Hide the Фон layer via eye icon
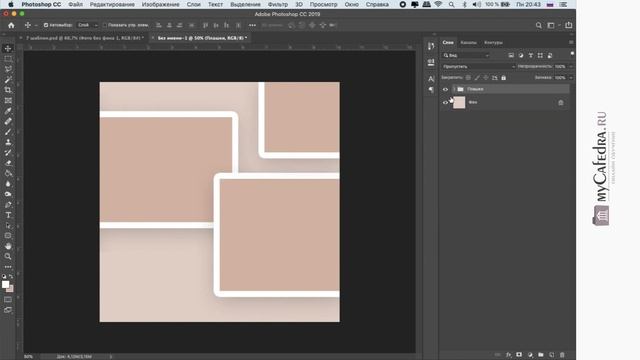Screen dimensions: 640x360 coord(445,102)
